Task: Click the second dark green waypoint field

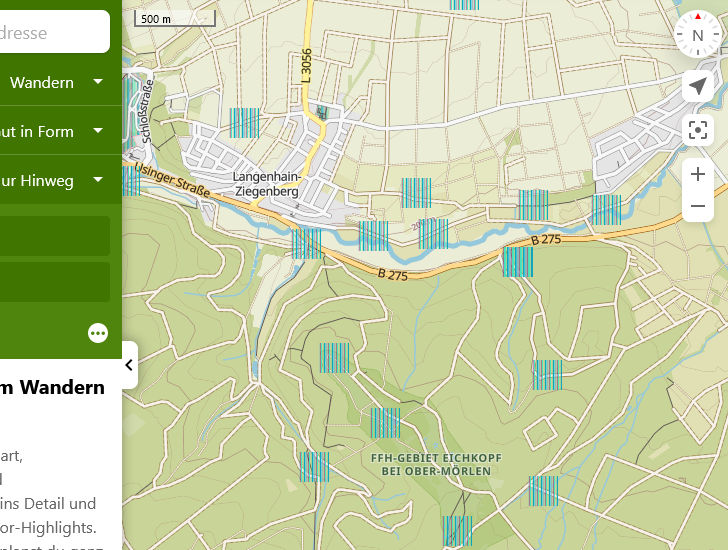Action: [x=55, y=282]
